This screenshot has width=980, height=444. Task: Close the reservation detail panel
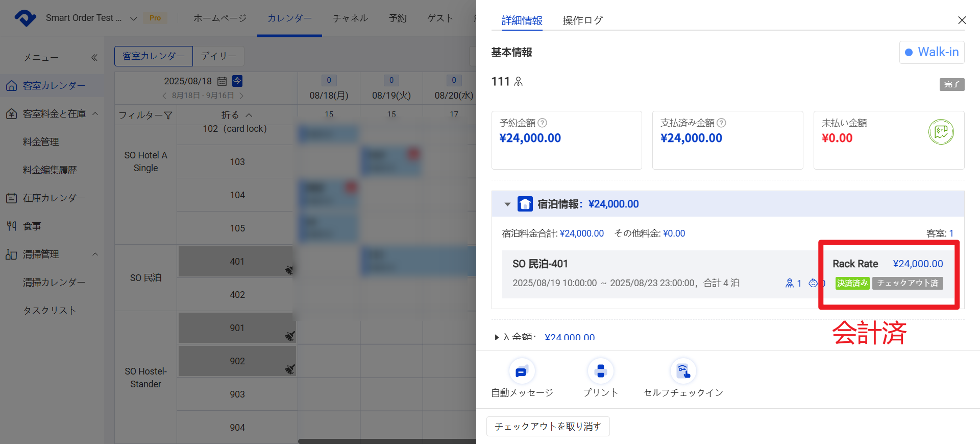click(962, 20)
